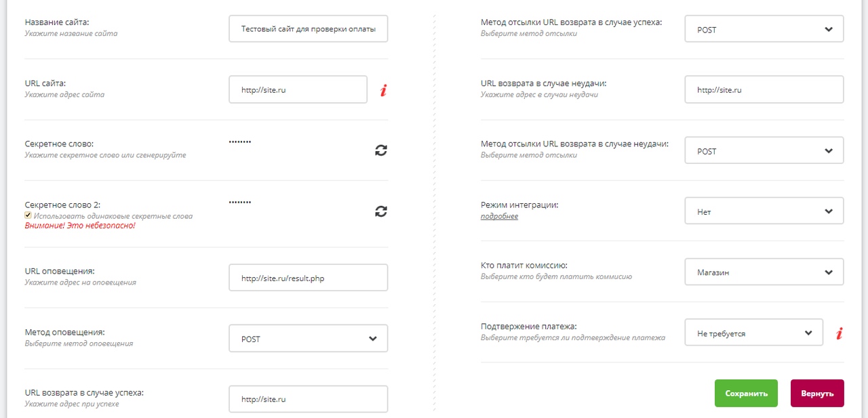Click the green Сохранить button
This screenshot has width=868, height=418.
pyautogui.click(x=746, y=394)
